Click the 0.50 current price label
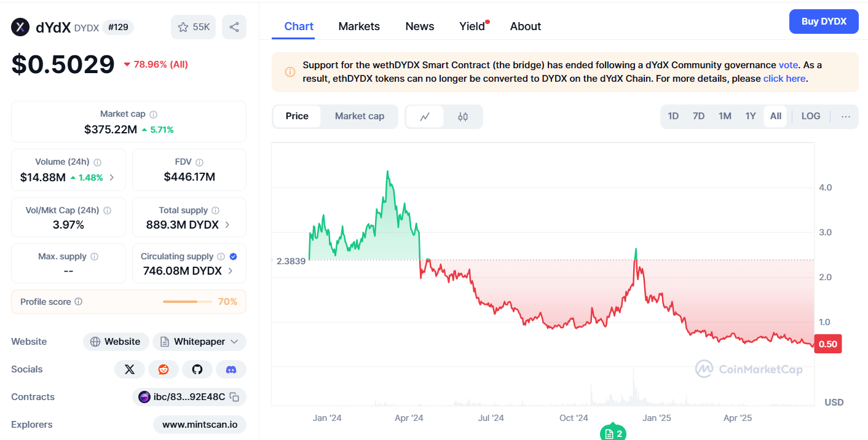Image resolution: width=868 pixels, height=440 pixels. tap(827, 344)
